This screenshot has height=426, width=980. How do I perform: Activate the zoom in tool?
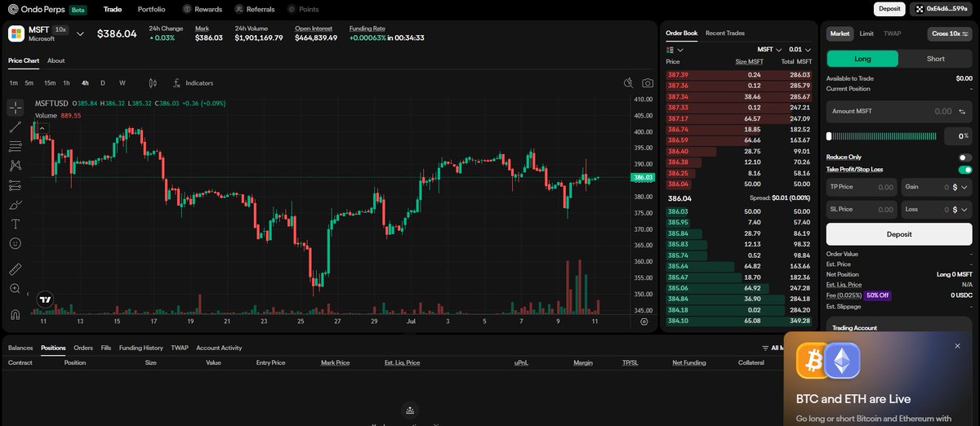[16, 288]
